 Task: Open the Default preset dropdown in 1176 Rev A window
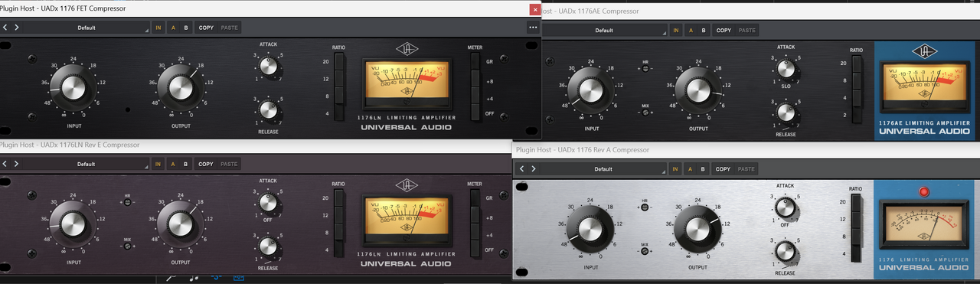(x=604, y=168)
